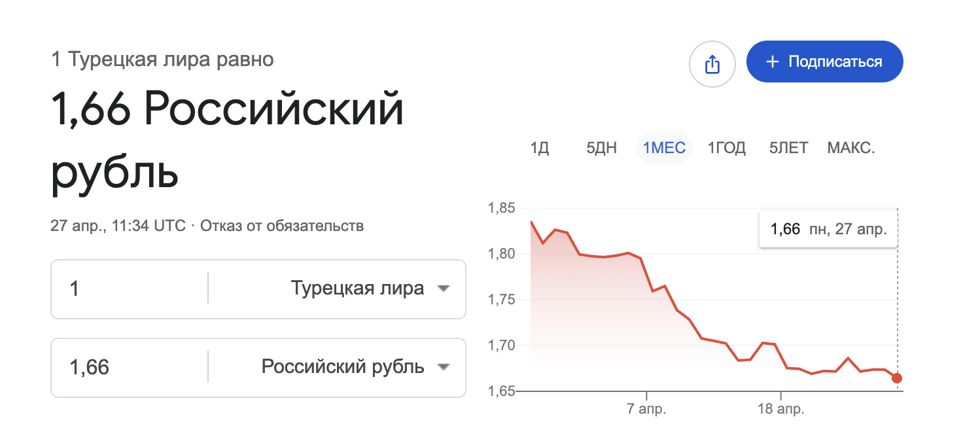Switch chart to 5ДН view
Image resolution: width=980 pixels, height=445 pixels.
[601, 148]
